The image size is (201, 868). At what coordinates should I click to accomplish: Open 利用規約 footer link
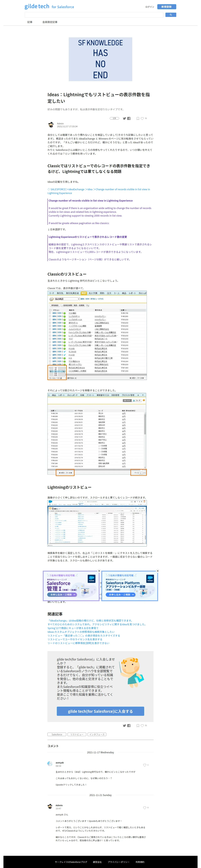(140, 862)
